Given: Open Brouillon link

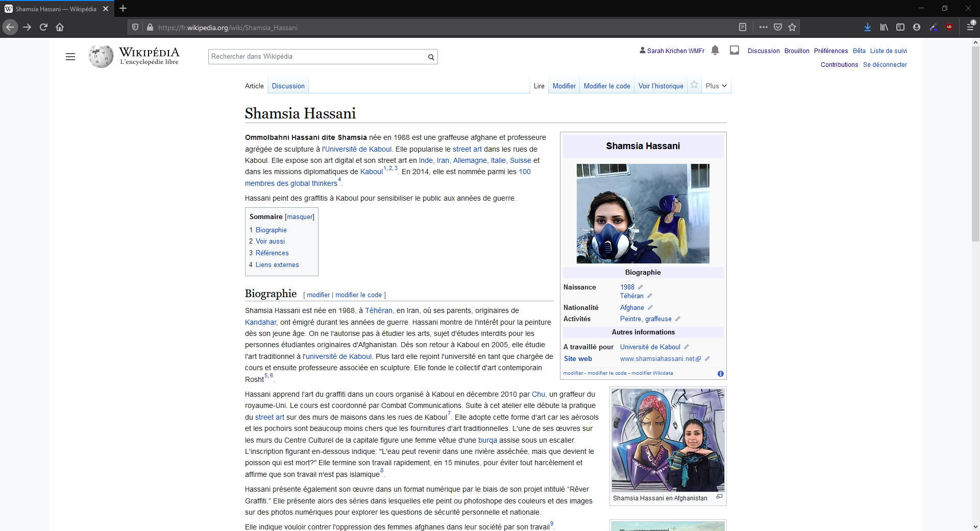Looking at the screenshot, I should [797, 51].
